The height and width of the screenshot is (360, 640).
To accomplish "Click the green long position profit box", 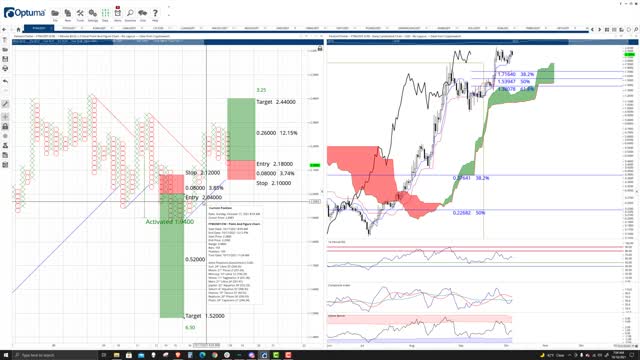I will click(x=241, y=129).
